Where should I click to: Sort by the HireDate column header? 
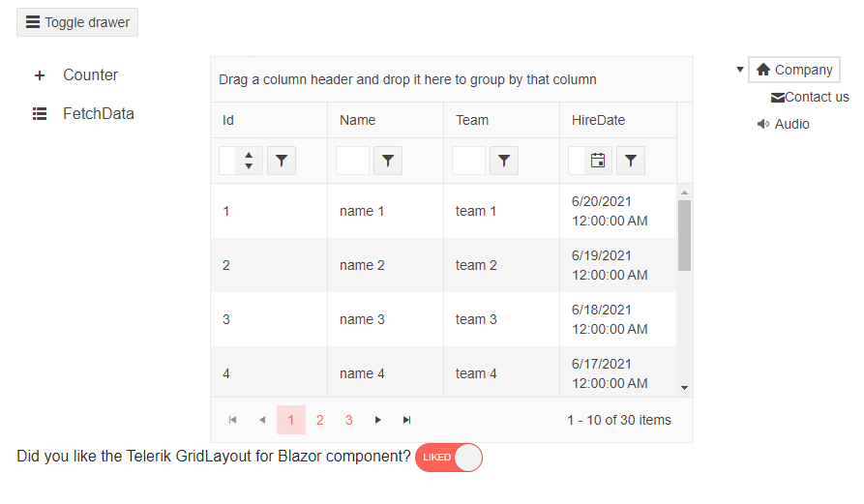click(x=598, y=120)
